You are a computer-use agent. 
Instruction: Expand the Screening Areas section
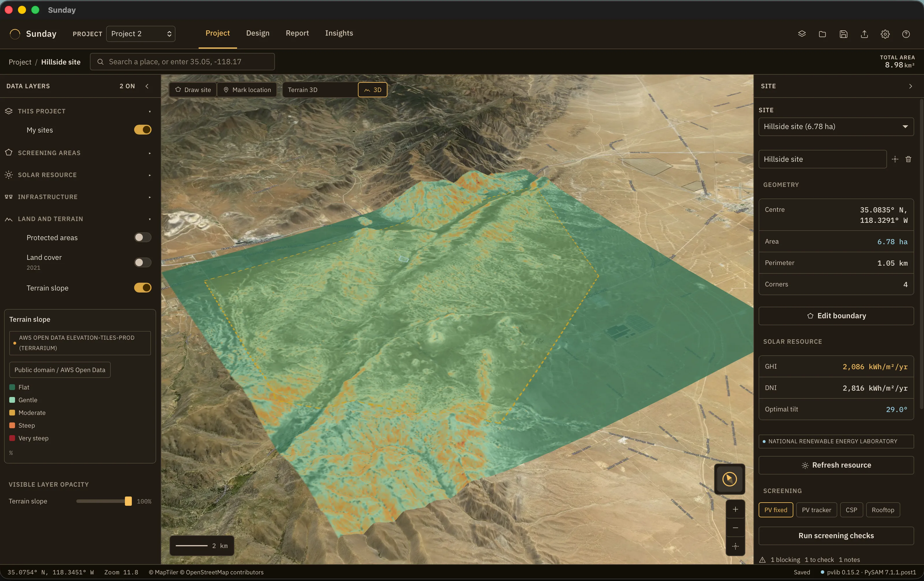(x=78, y=153)
